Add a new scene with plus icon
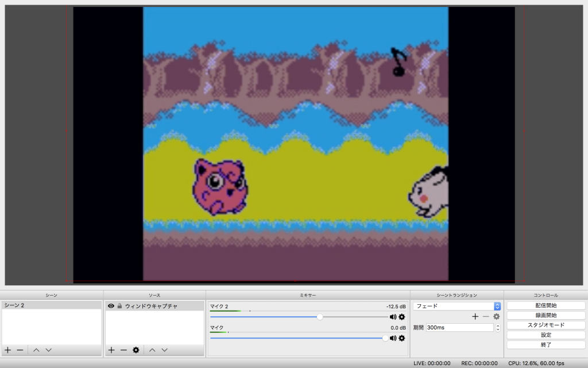This screenshot has width=588, height=368. point(7,350)
